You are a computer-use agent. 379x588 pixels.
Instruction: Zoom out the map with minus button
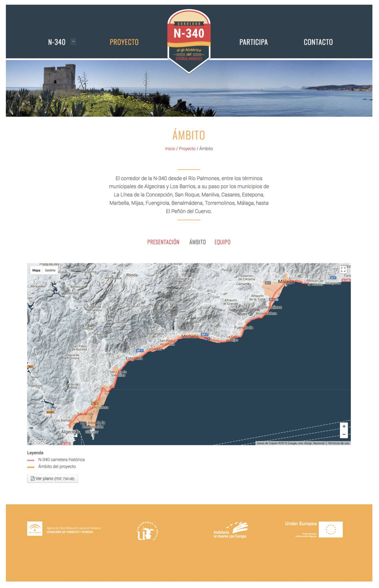point(344,434)
